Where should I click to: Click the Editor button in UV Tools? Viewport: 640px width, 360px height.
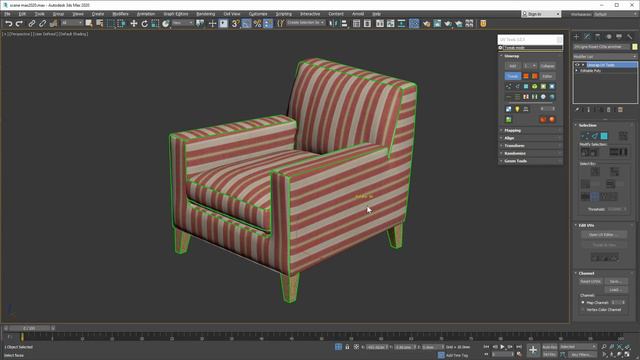pos(547,76)
